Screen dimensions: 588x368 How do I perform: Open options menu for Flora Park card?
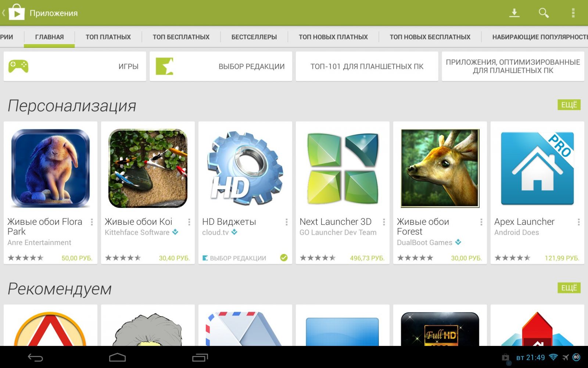(92, 222)
